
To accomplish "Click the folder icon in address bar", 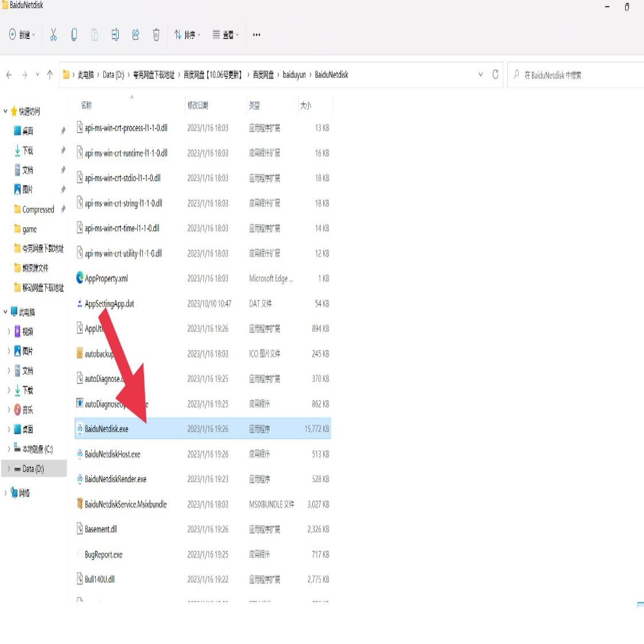I will pyautogui.click(x=65, y=75).
